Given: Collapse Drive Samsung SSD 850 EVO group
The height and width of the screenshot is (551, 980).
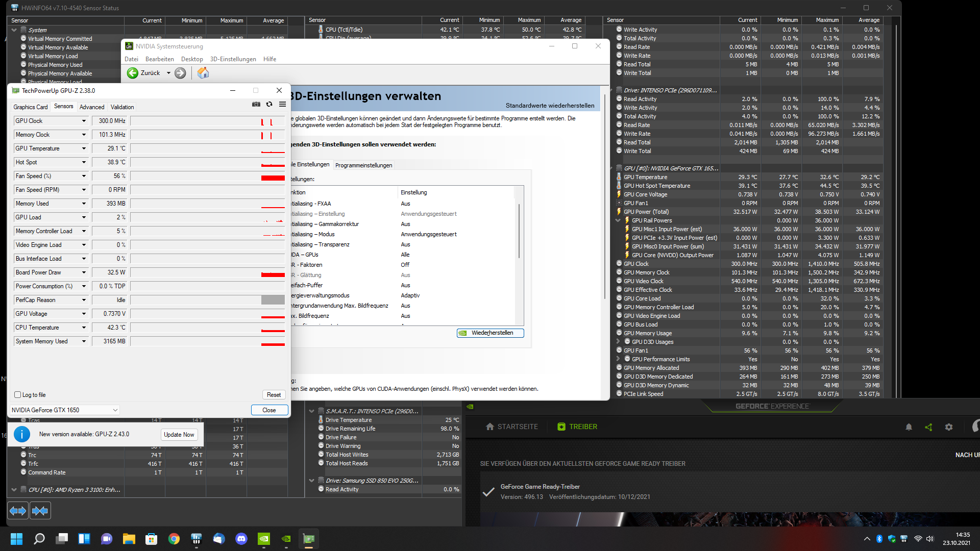Looking at the screenshot, I should point(311,481).
